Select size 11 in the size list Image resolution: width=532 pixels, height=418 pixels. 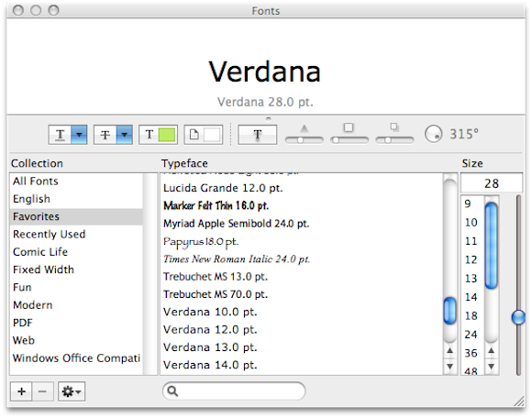click(472, 241)
